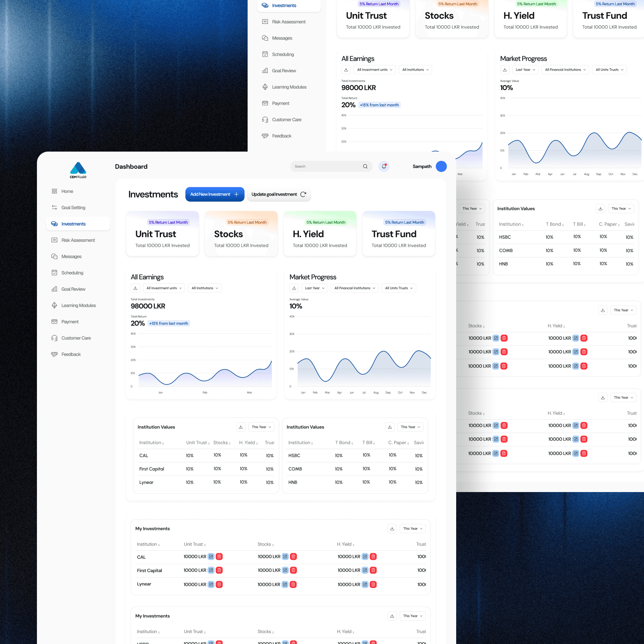Open All Investment units dropdown in front window

pyautogui.click(x=164, y=288)
